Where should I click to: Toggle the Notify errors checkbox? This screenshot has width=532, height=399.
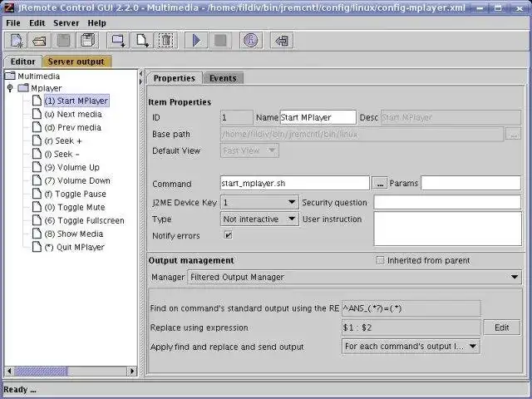[x=228, y=234]
